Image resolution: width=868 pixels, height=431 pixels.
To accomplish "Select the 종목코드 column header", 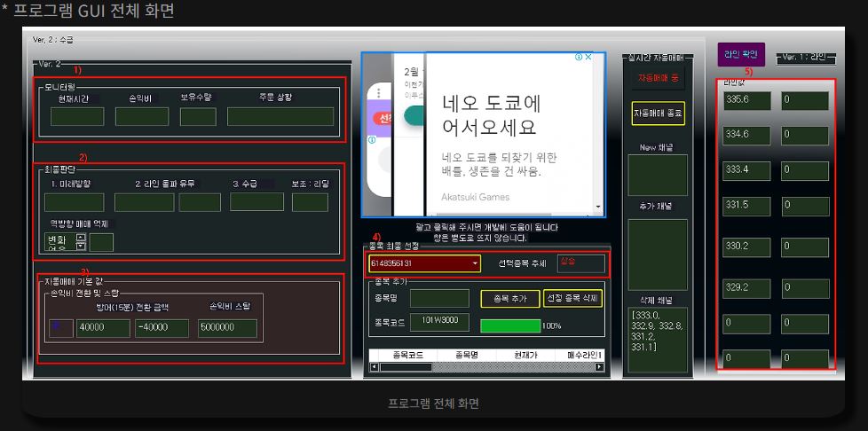I will 407,356.
